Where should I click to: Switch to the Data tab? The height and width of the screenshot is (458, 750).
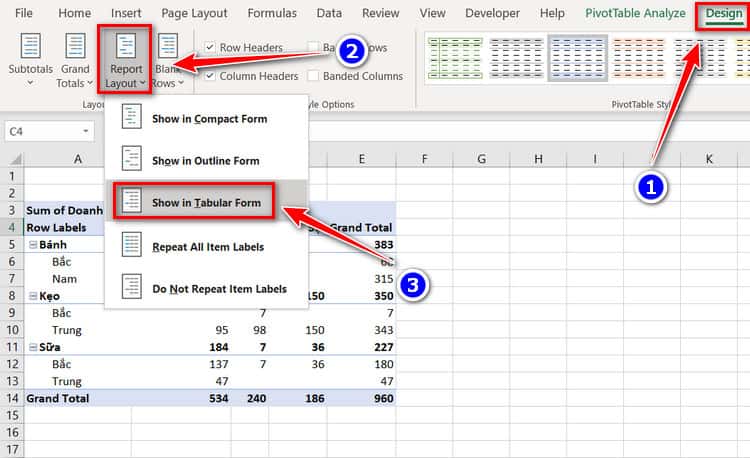click(329, 13)
